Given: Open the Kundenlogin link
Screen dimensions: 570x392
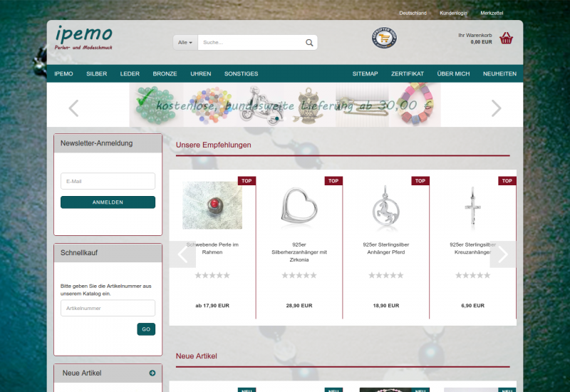Looking at the screenshot, I should (x=453, y=13).
